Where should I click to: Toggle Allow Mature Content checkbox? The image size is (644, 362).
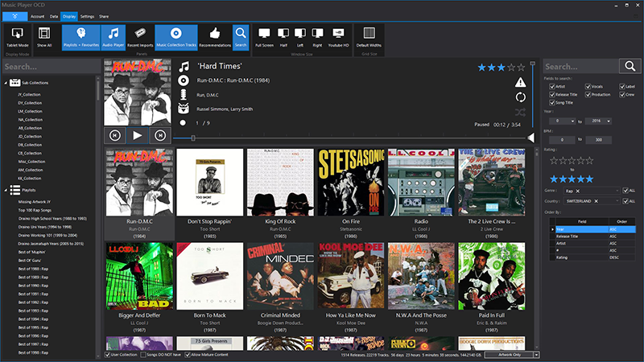pyautogui.click(x=188, y=355)
